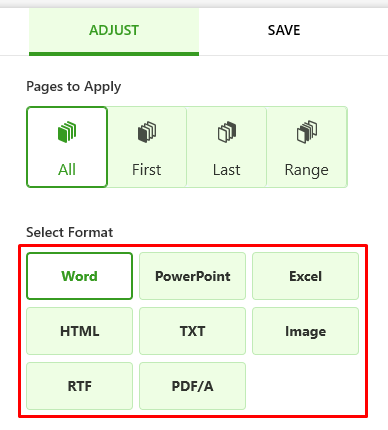Switch to the ADJUST tab
The width and height of the screenshot is (388, 430).
pyautogui.click(x=114, y=32)
